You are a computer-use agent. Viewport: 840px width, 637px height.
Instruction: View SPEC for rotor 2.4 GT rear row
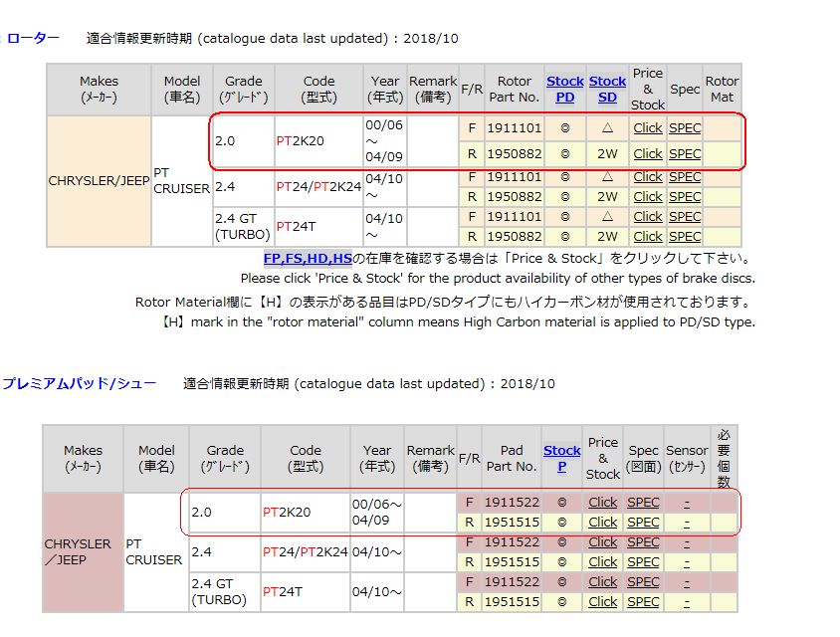[x=685, y=236]
